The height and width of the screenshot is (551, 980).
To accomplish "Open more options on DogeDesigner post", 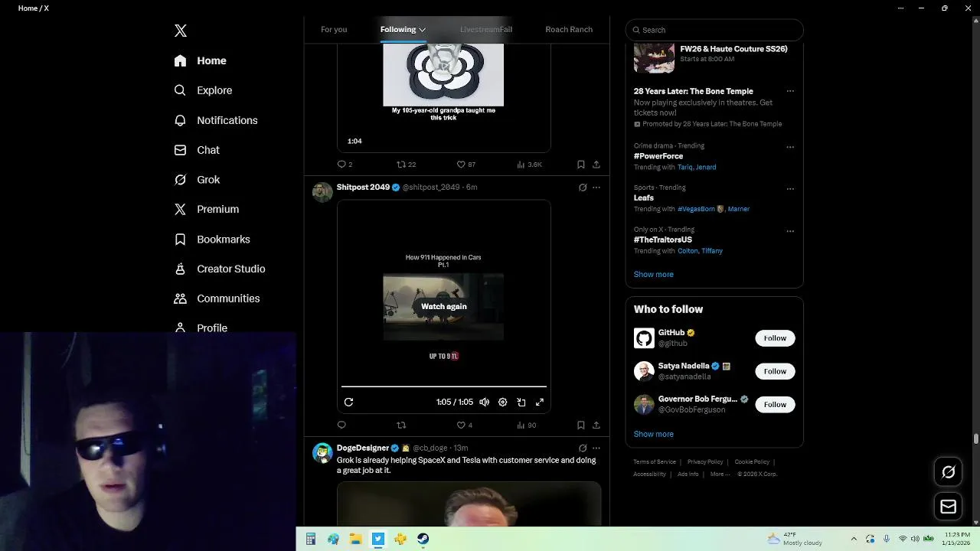I will tap(596, 448).
